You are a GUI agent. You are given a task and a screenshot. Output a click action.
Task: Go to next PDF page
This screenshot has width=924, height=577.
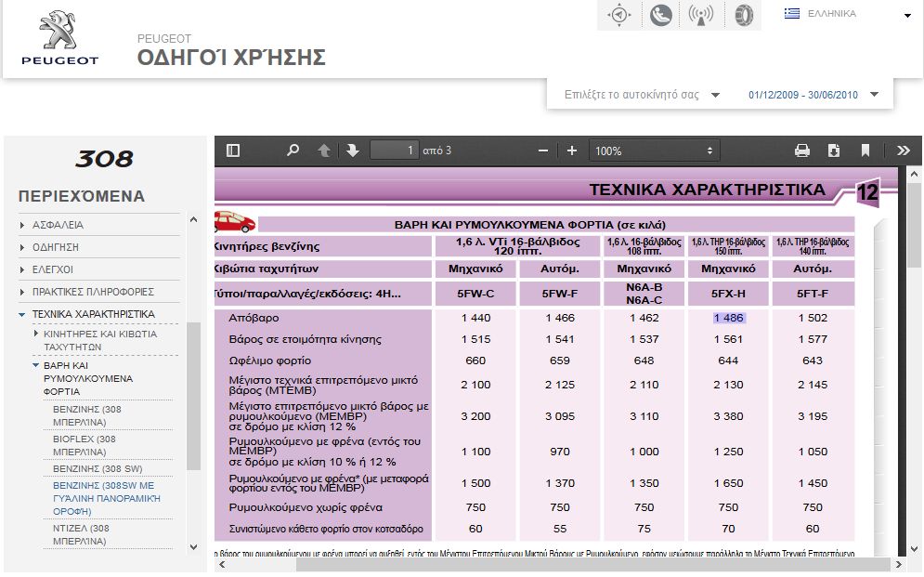pos(352,151)
